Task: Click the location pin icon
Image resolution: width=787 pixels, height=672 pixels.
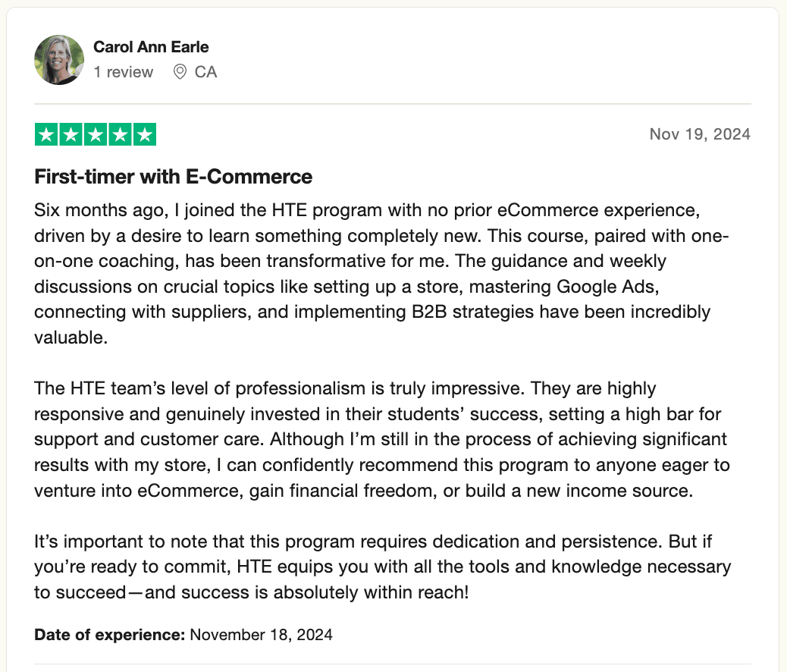Action: [x=180, y=72]
